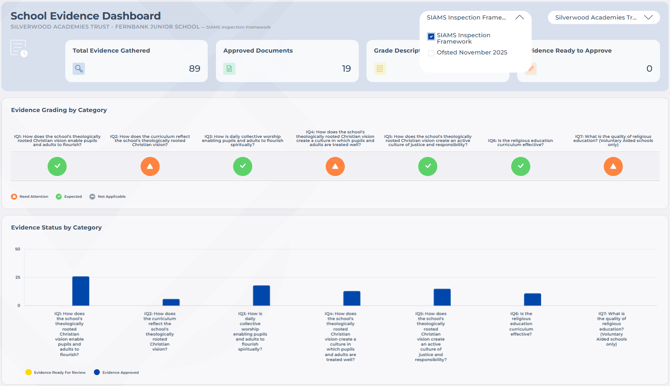670x386 pixels.
Task: Click the Evidence Grading by Category heading
Action: click(59, 110)
